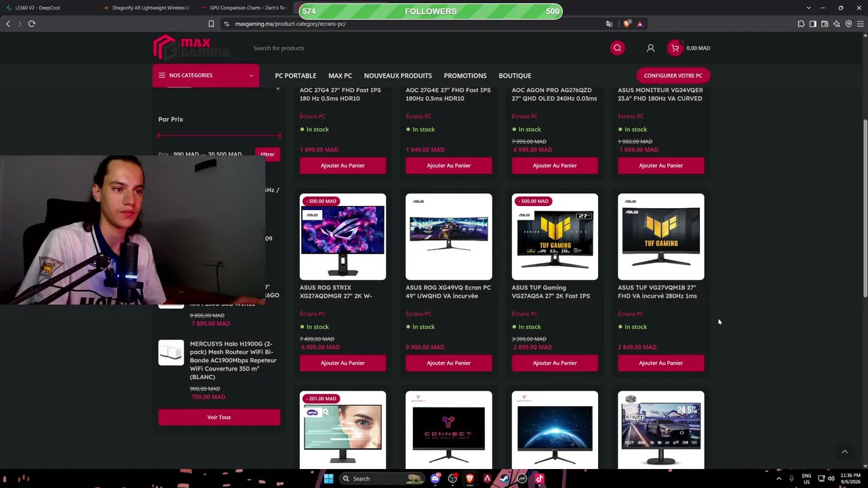Viewport: 868px width, 488px height.
Task: Show hidden system tray icons
Action: click(x=778, y=479)
